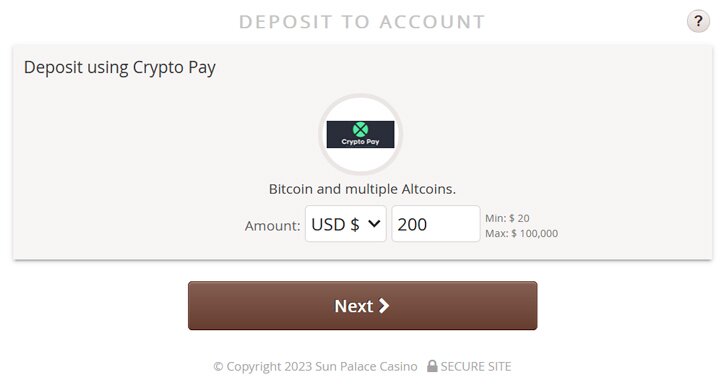724x386 pixels.
Task: Click the SECURE SITE text
Action: click(476, 366)
